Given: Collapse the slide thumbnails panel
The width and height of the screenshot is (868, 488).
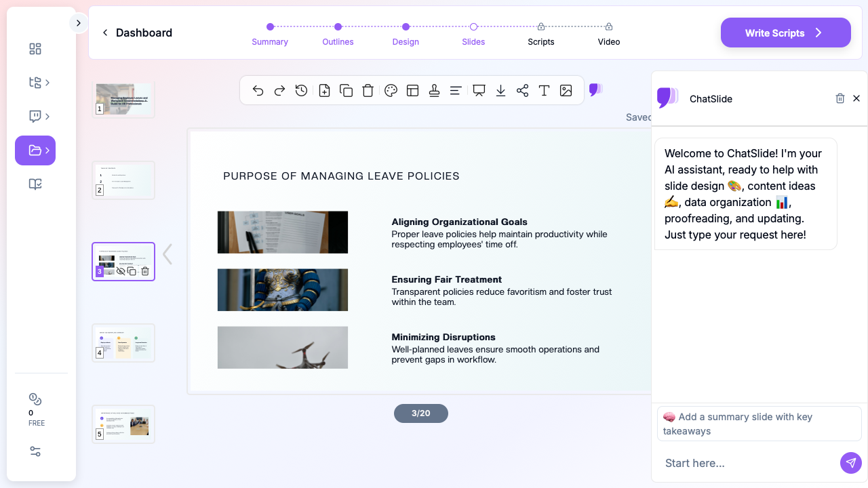Looking at the screenshot, I should (167, 254).
